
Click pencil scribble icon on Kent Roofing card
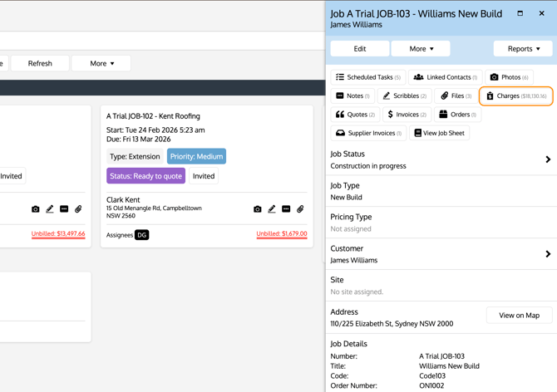coord(272,209)
